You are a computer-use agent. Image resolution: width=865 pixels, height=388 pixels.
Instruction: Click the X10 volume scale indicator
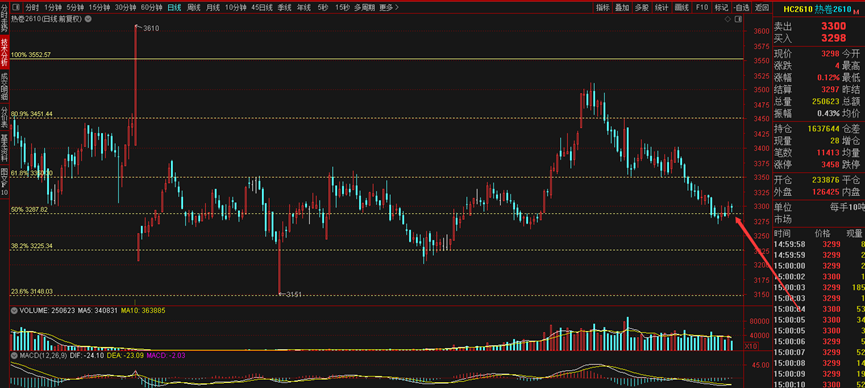click(750, 346)
